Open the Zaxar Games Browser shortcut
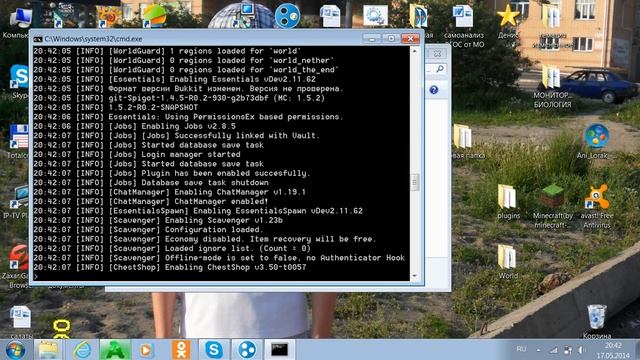Screen dimensions: 640x360 click(x=19, y=257)
